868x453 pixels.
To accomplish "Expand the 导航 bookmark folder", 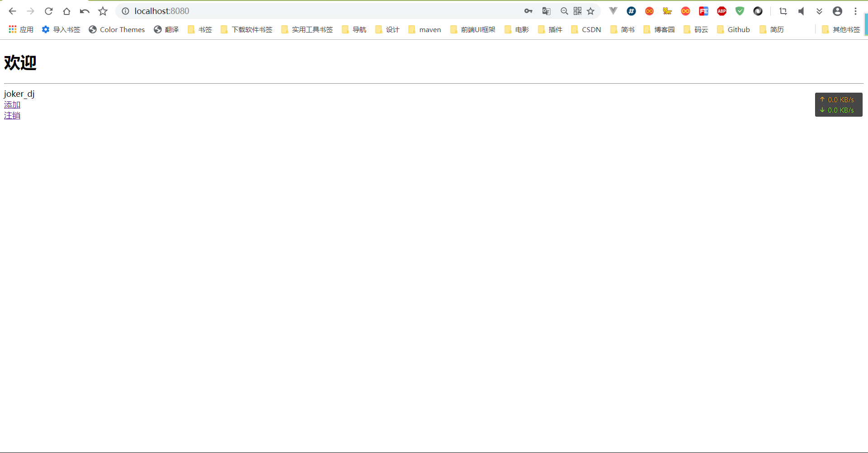I will click(354, 29).
